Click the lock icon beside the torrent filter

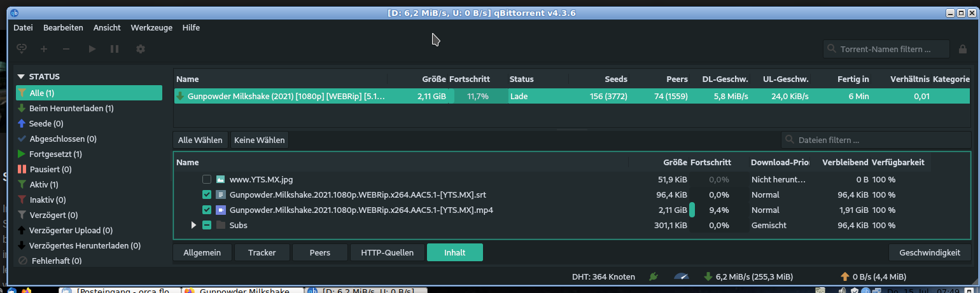[x=963, y=49]
